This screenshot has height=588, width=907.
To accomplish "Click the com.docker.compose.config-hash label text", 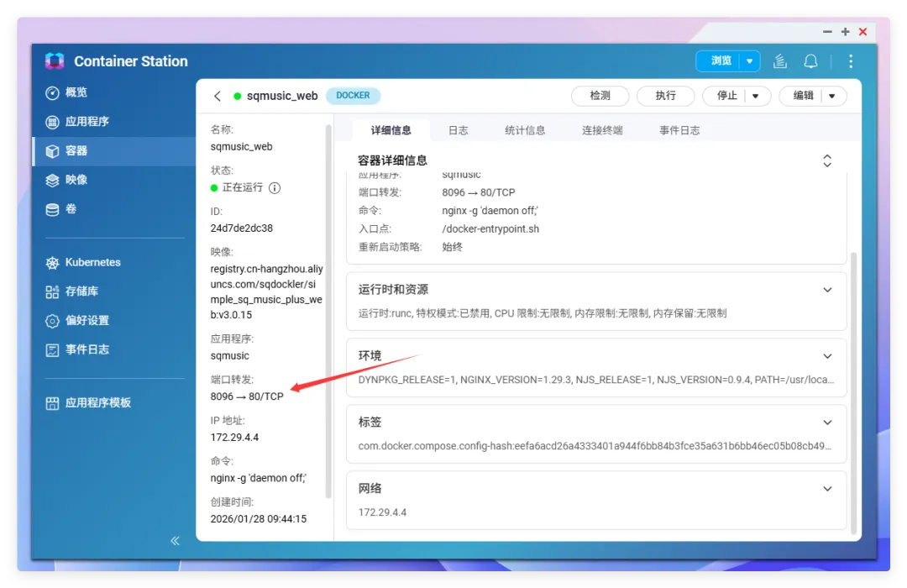I will click(595, 446).
